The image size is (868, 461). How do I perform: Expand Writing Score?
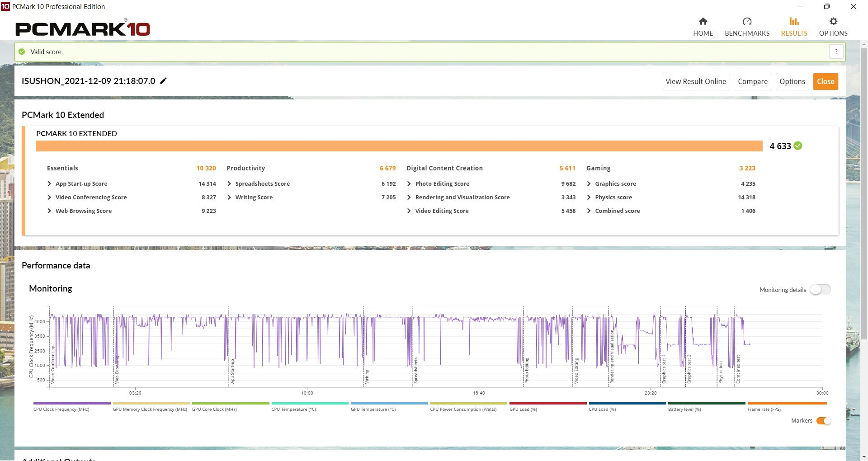[x=229, y=197]
